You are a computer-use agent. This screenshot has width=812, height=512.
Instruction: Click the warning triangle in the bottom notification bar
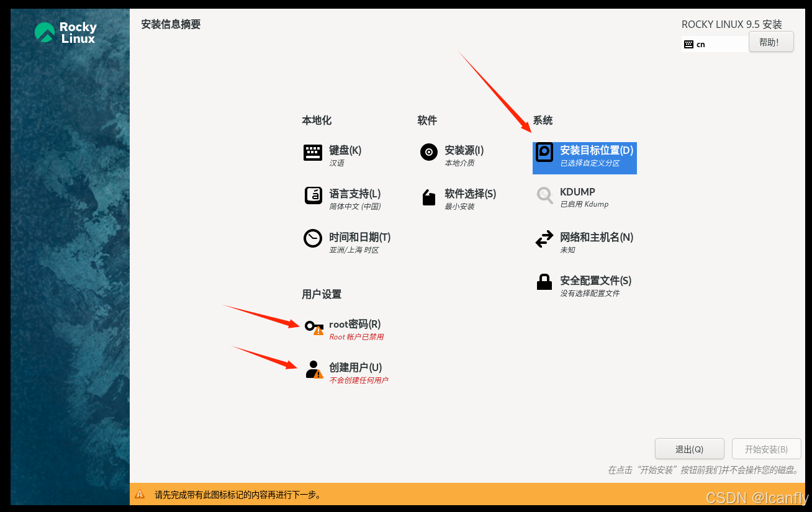tap(140, 495)
